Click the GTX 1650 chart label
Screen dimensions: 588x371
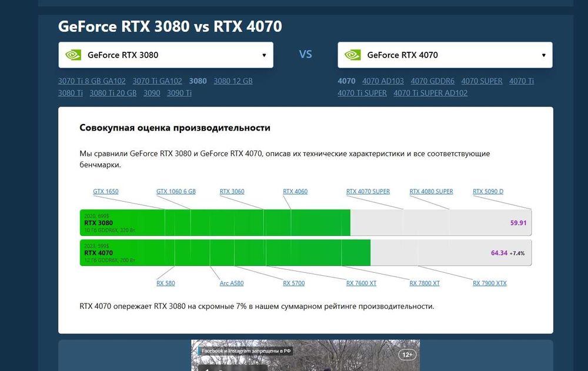(x=106, y=191)
